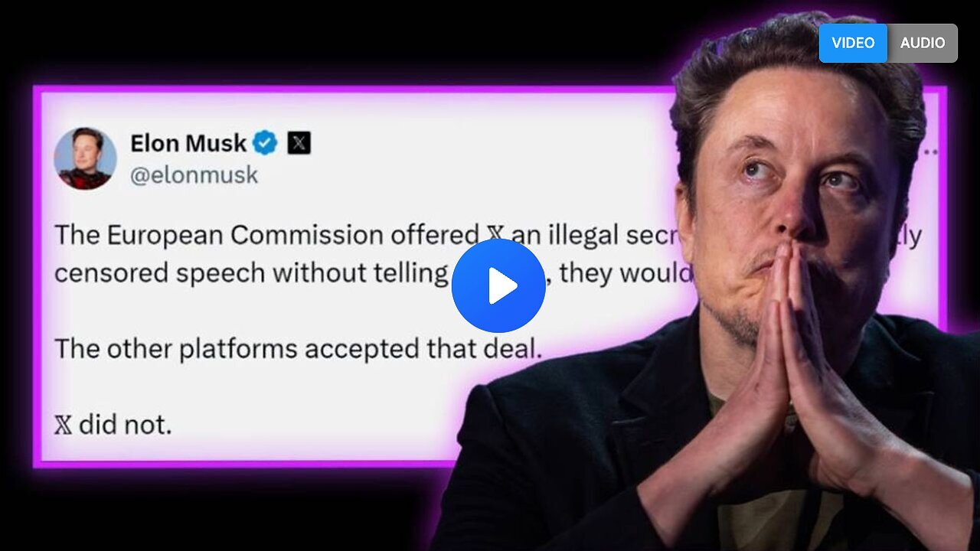Image resolution: width=980 pixels, height=551 pixels.
Task: Play the video with the blue play button
Action: [498, 285]
